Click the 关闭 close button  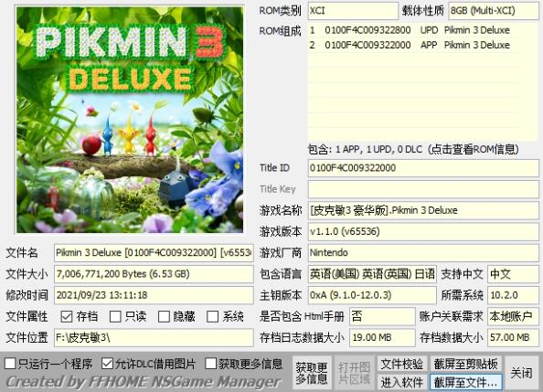(x=521, y=373)
